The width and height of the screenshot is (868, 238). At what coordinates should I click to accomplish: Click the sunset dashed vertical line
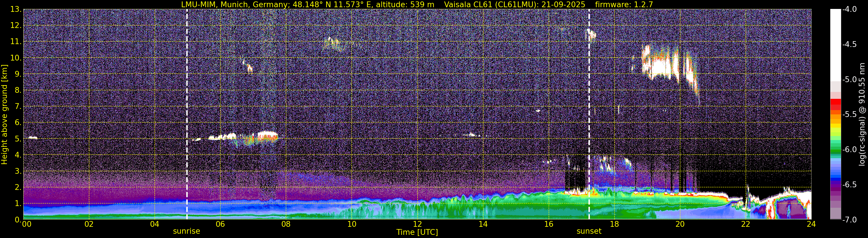click(x=589, y=114)
